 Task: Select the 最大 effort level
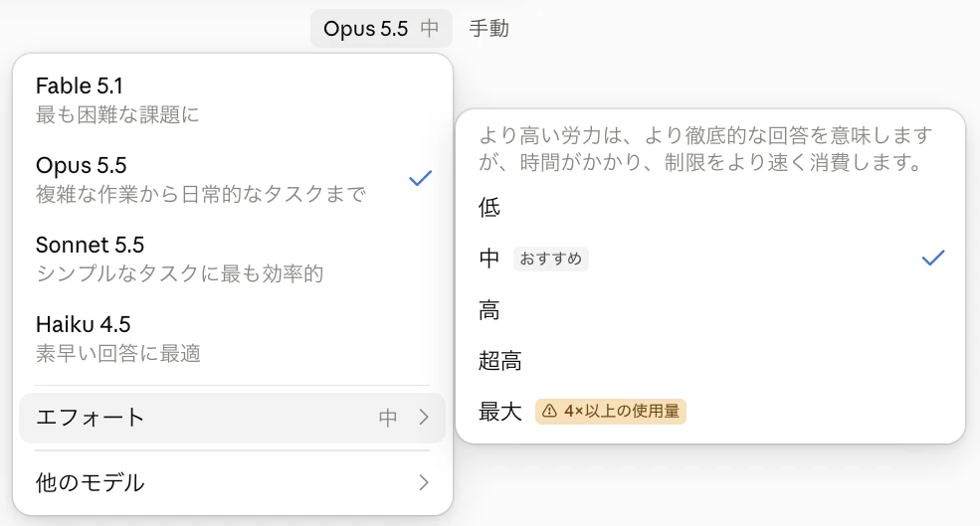(x=710, y=411)
